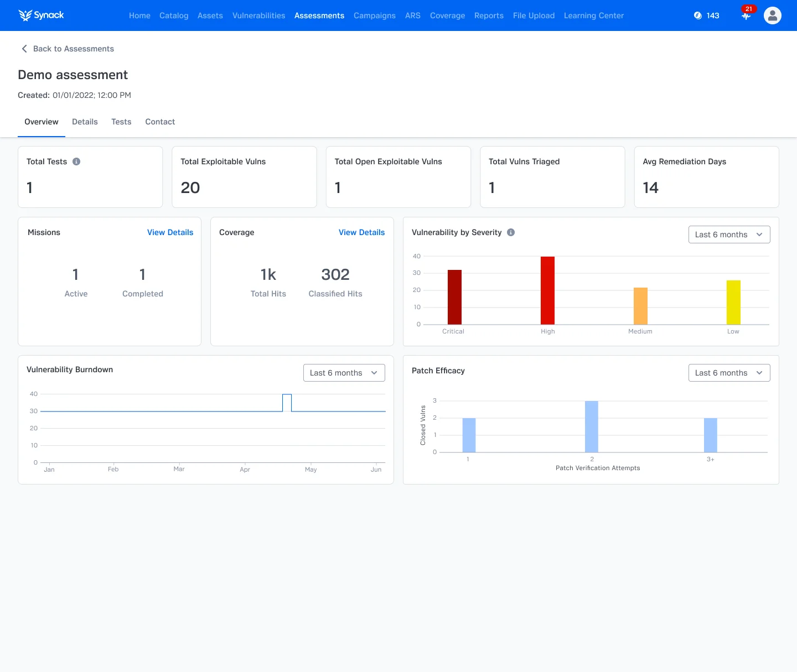The height and width of the screenshot is (672, 797).
Task: Switch to the Tests tab
Action: point(121,122)
